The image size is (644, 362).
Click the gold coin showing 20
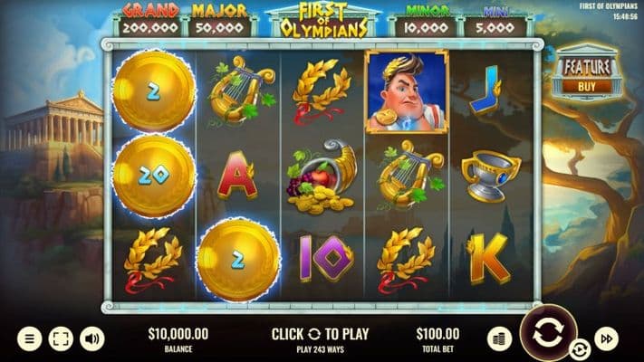point(154,176)
